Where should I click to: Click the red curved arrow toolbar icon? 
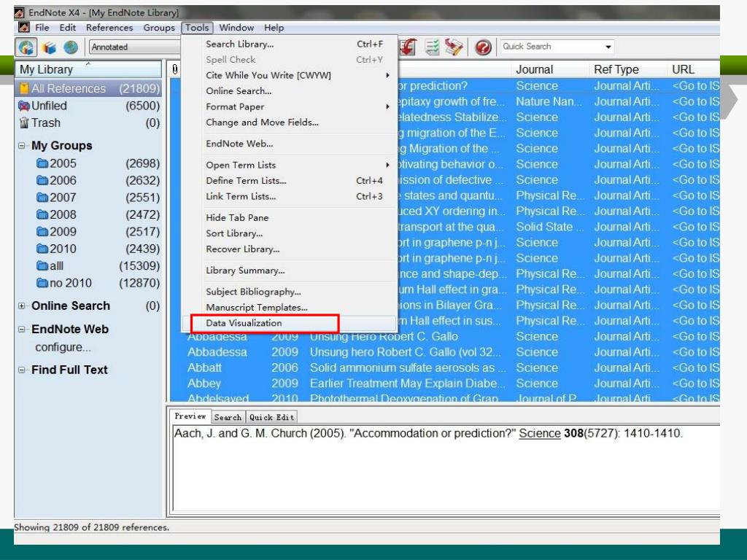point(408,47)
